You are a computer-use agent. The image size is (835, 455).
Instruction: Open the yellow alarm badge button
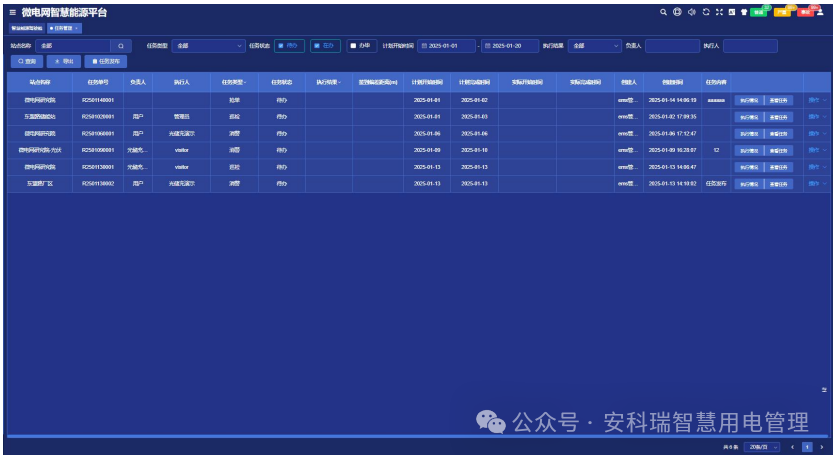click(782, 12)
